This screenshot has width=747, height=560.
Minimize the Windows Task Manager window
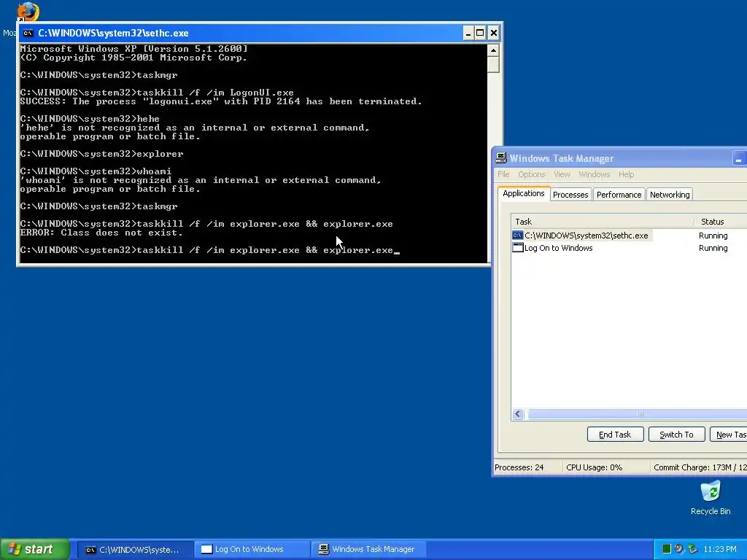point(738,158)
